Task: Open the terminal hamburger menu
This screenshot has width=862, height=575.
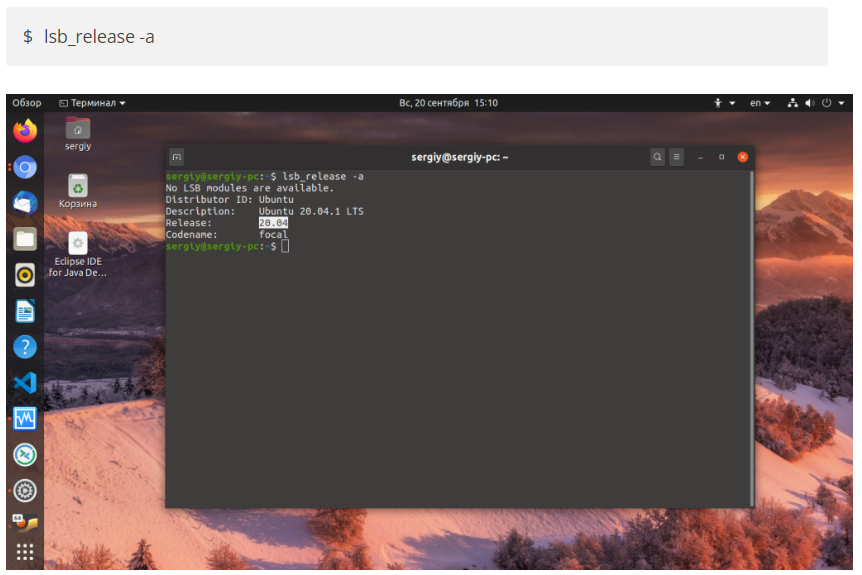Action: click(x=676, y=157)
